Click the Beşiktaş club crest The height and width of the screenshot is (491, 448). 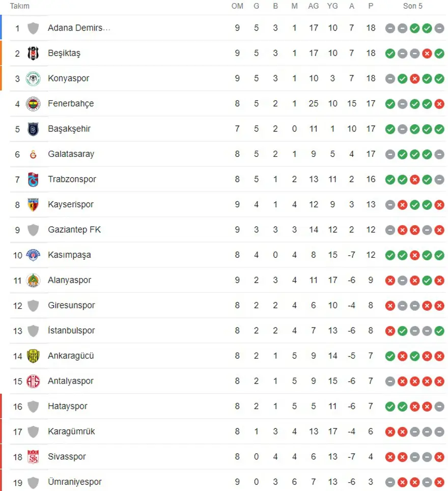click(33, 53)
